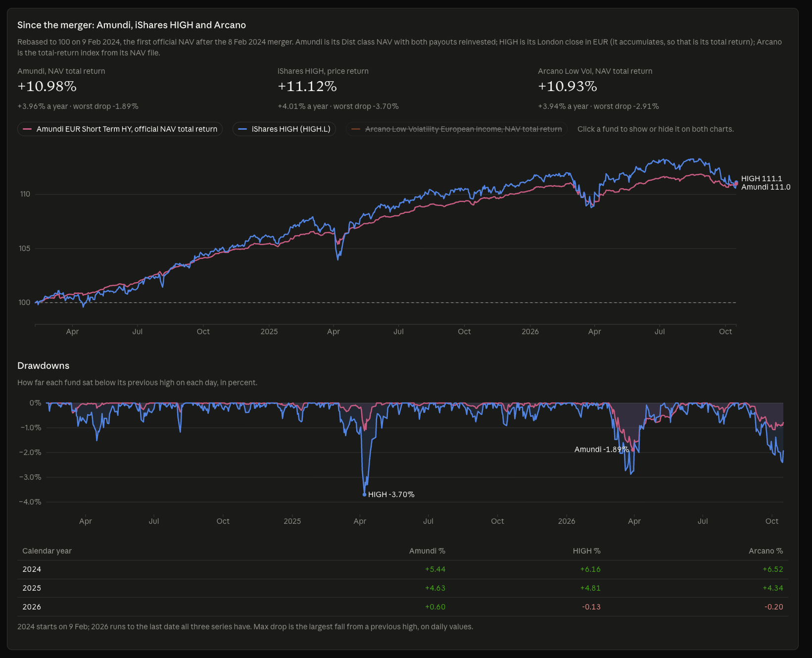Click '+4.01% a year · worst drop -3.70%'
The width and height of the screenshot is (812, 658).
point(338,106)
